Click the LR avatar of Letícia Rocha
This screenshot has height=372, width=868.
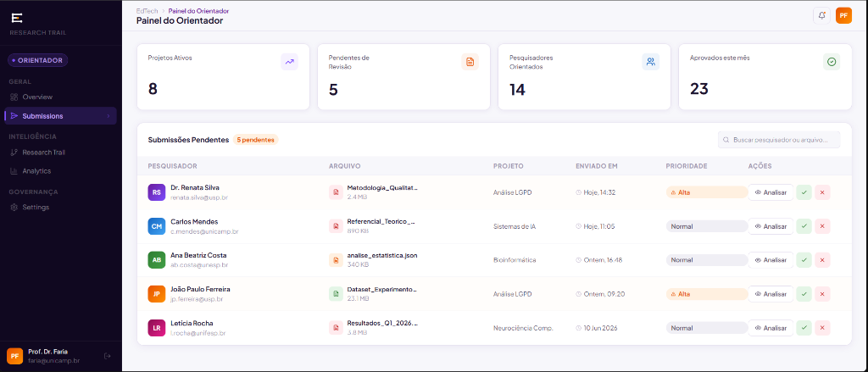tap(157, 328)
